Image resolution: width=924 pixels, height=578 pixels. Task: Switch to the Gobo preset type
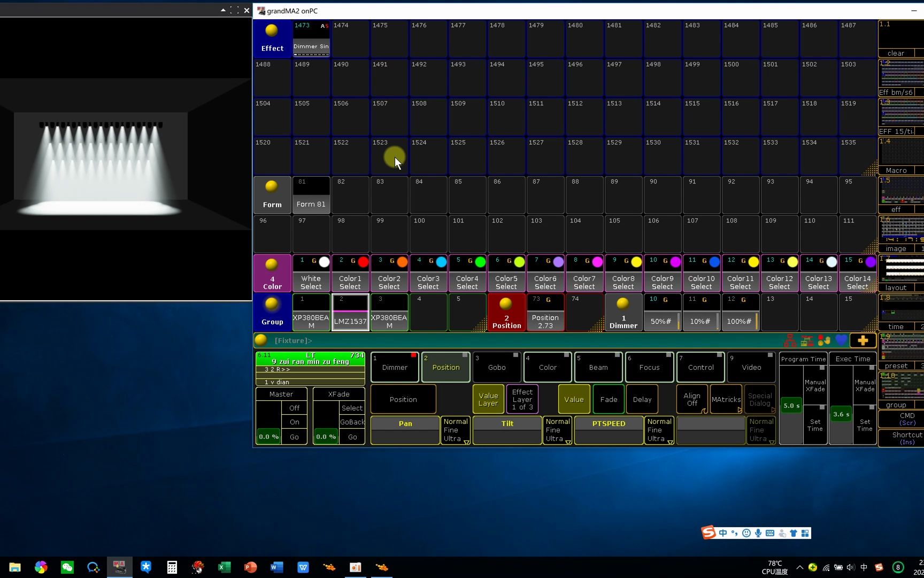497,367
